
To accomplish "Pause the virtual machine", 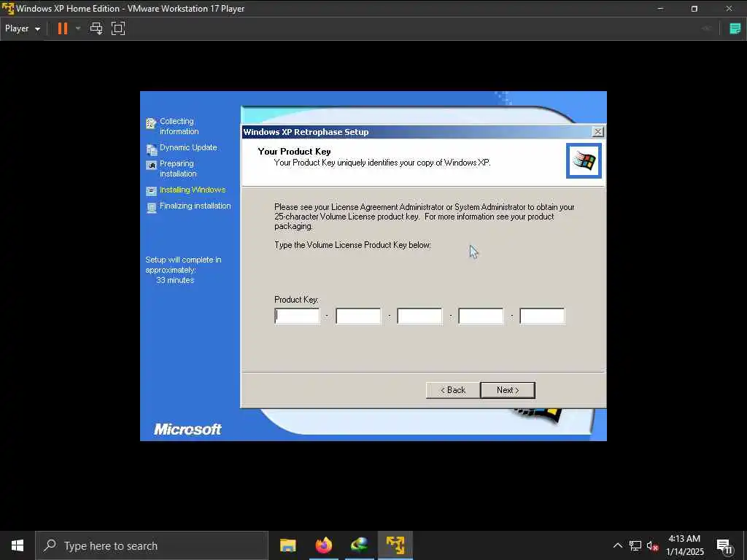I will pyautogui.click(x=63, y=28).
